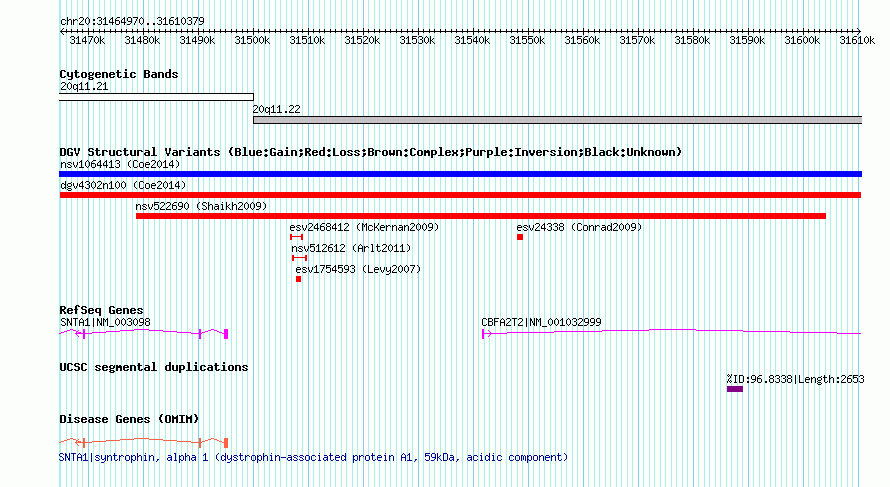Select the esv2468412 McKernan2009 variant glyph
Image resolution: width=890 pixels, height=487 pixels.
coord(296,237)
